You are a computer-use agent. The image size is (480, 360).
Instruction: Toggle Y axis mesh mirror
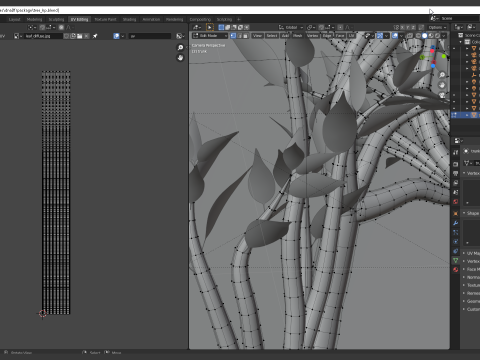[x=408, y=27]
